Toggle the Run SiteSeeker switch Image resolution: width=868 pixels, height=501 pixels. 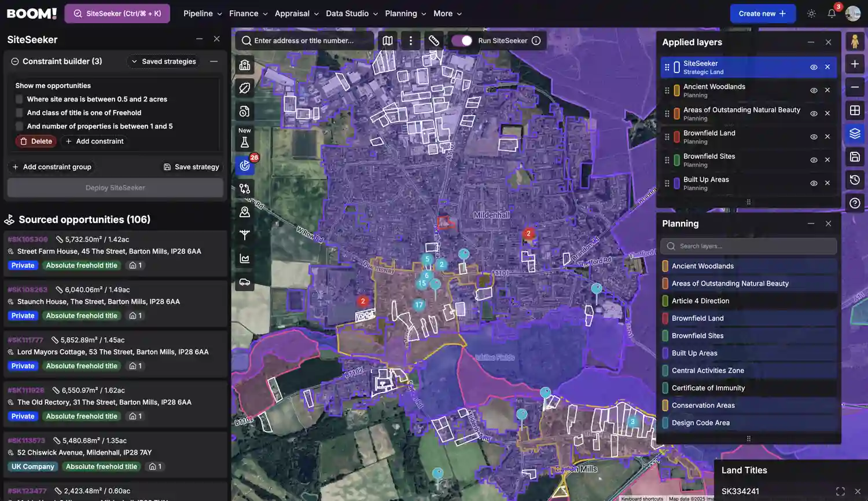point(462,41)
